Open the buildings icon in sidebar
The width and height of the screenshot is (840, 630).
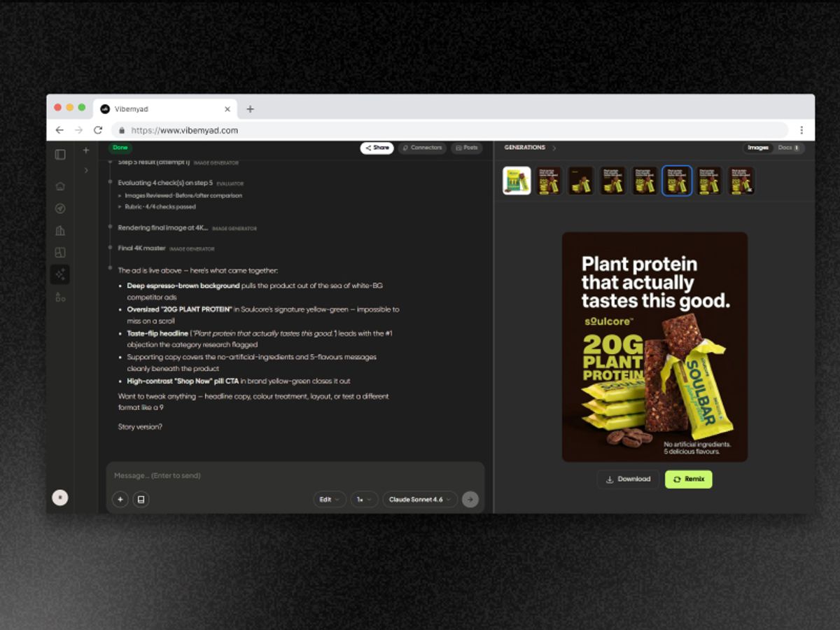(60, 230)
